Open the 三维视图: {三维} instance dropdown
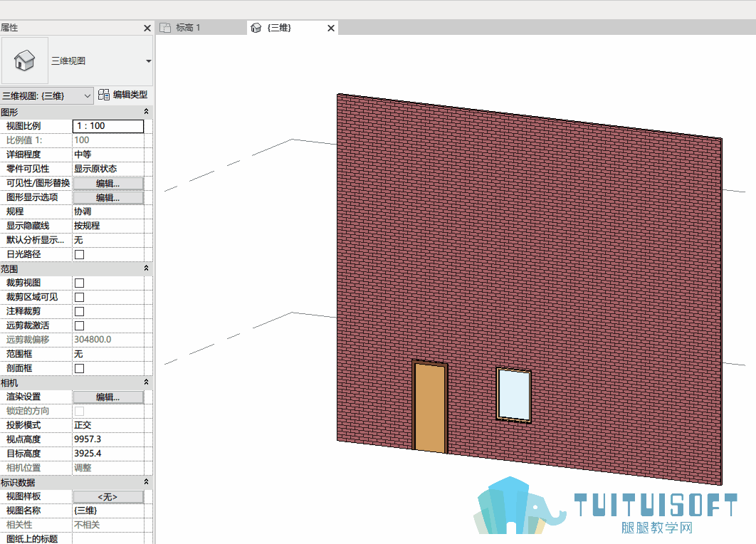 (x=46, y=96)
